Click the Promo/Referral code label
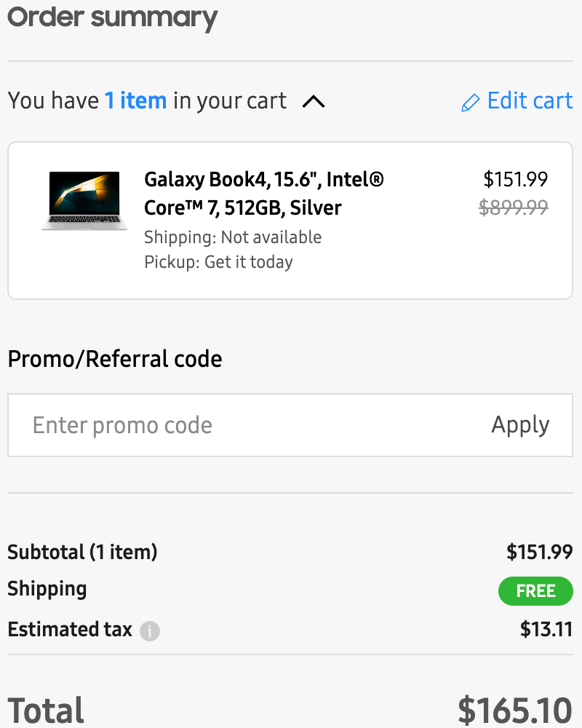The width and height of the screenshot is (582, 728). click(115, 359)
